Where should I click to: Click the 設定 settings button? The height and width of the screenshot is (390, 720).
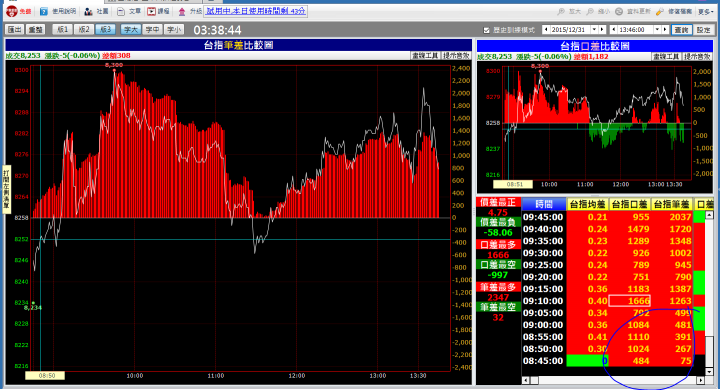703,30
